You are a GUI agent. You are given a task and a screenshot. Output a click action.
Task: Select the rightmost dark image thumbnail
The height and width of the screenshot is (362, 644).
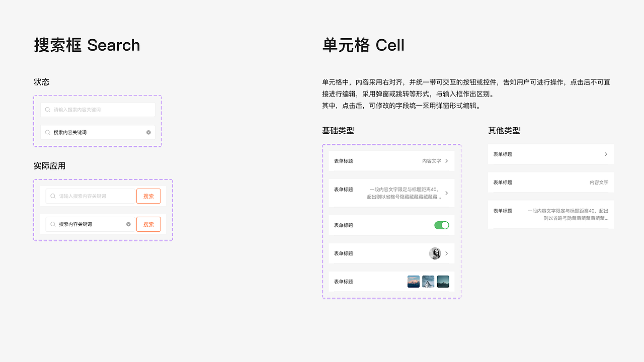[442, 282]
